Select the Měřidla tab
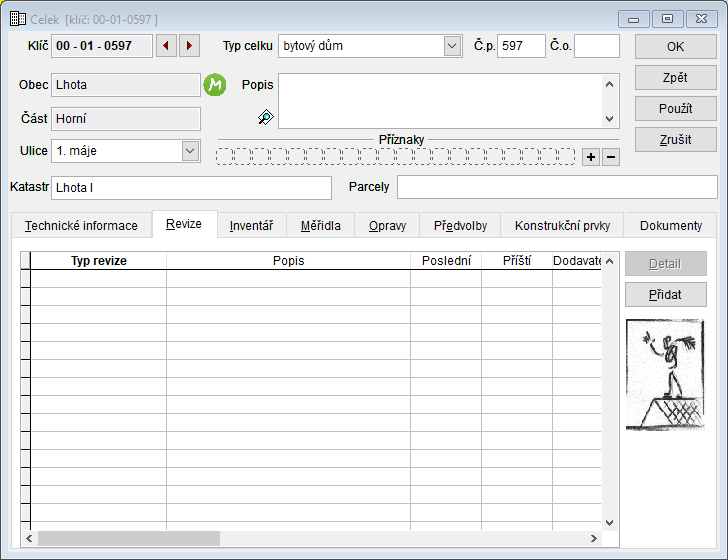Viewport: 728px width, 560px height. pos(321,226)
